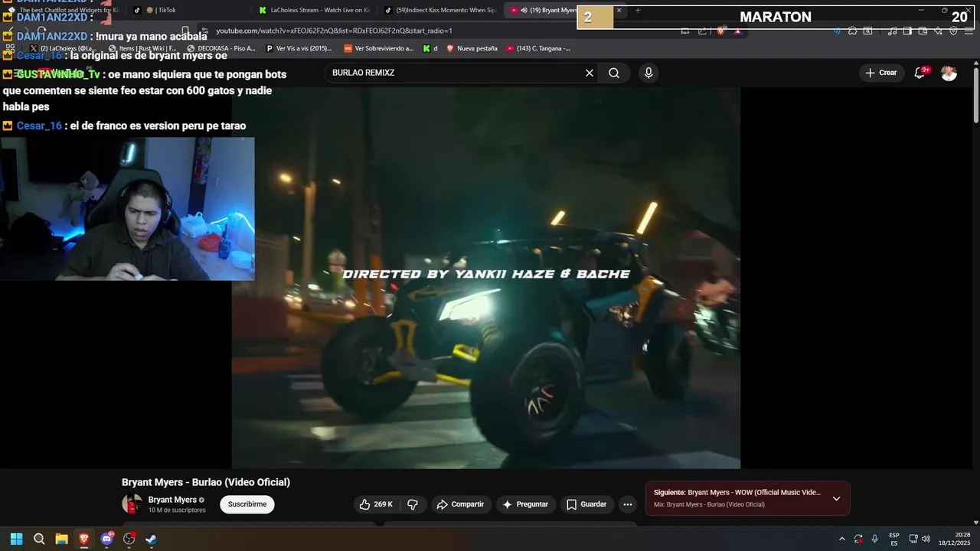Open Ver Sobreviviendo a... bookmark
The height and width of the screenshot is (551, 980).
pyautogui.click(x=378, y=48)
